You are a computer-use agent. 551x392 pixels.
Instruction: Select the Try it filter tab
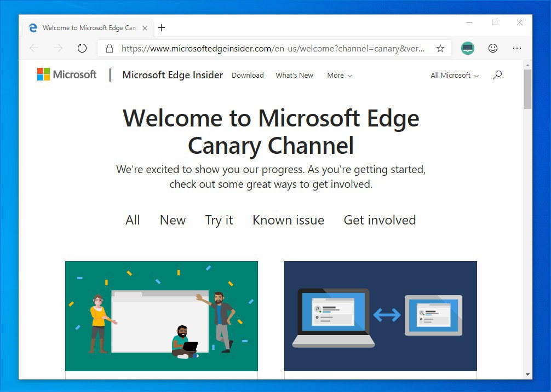tap(219, 221)
